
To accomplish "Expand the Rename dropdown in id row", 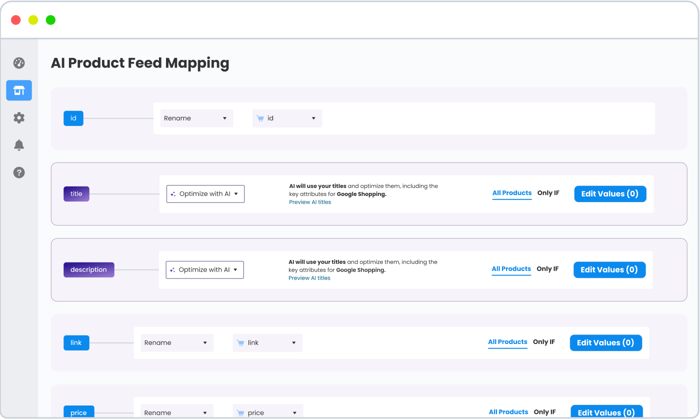I will click(196, 118).
